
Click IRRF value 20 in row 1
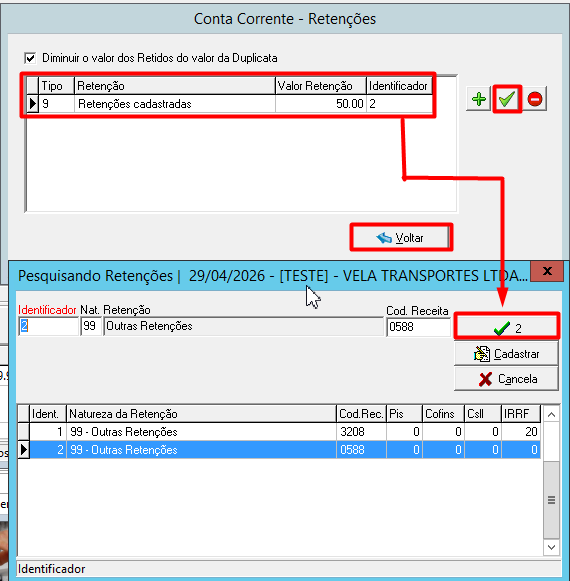(x=521, y=432)
